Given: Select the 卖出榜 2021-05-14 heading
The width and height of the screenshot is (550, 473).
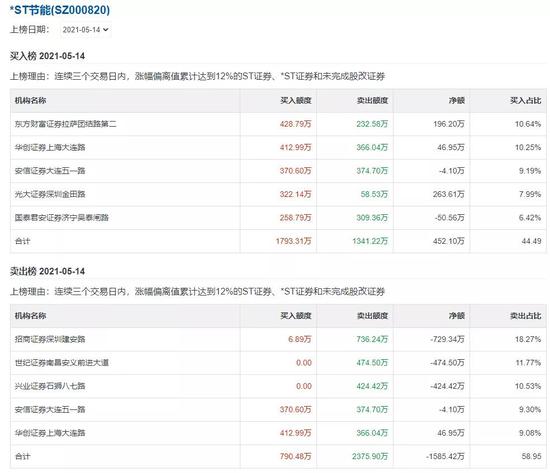Looking at the screenshot, I should click(47, 271).
